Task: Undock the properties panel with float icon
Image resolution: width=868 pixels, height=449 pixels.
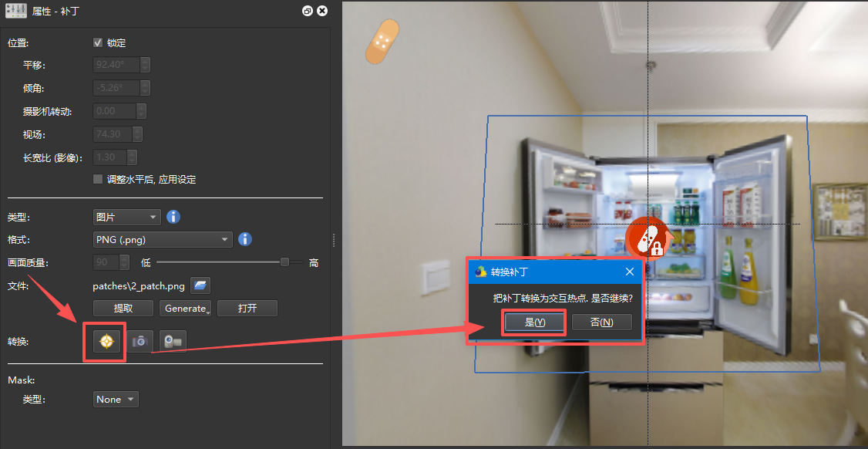Action: tap(308, 12)
